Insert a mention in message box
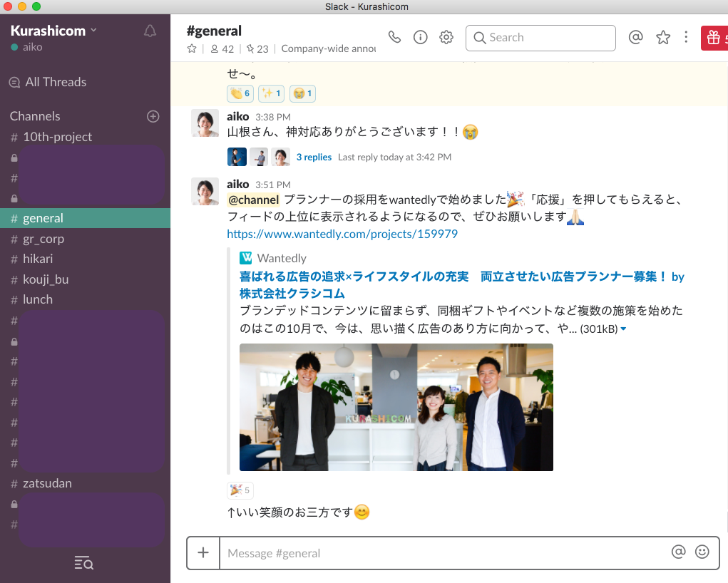The image size is (728, 583). point(678,552)
